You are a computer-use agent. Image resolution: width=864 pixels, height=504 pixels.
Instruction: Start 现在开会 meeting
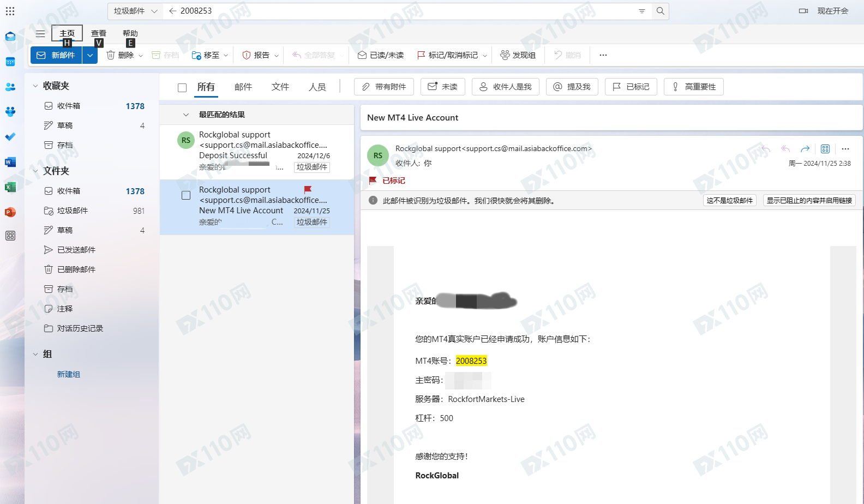click(x=824, y=11)
